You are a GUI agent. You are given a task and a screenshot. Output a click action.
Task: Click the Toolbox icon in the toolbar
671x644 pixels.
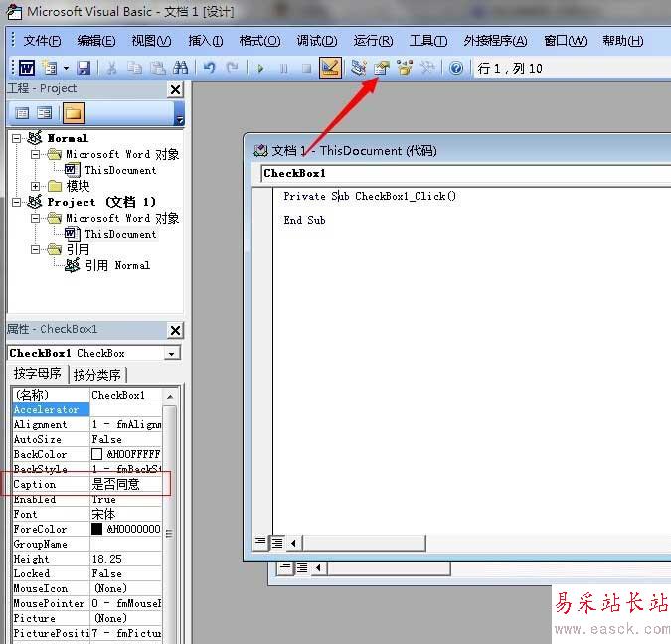pyautogui.click(x=427, y=68)
